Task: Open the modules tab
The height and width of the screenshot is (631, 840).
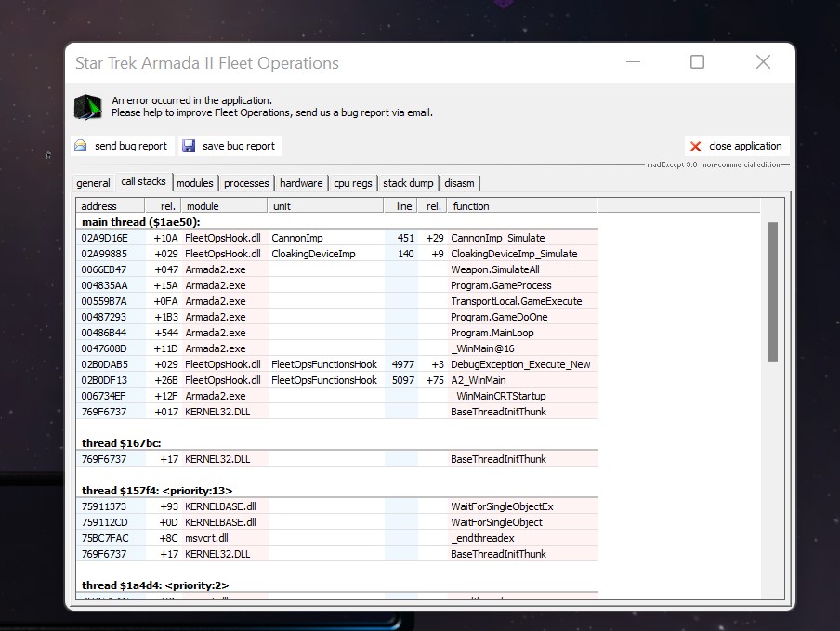Action: (x=195, y=183)
